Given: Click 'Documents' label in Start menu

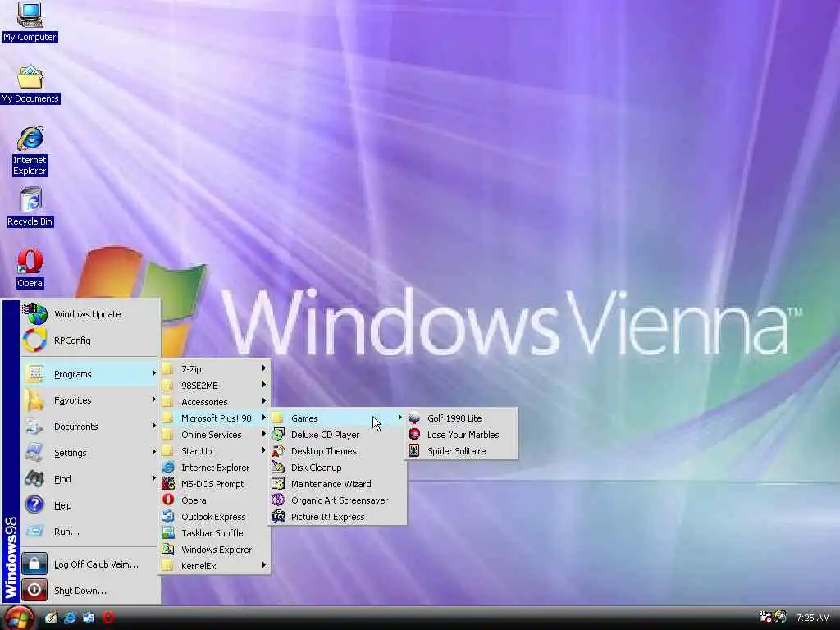Looking at the screenshot, I should (x=76, y=427).
